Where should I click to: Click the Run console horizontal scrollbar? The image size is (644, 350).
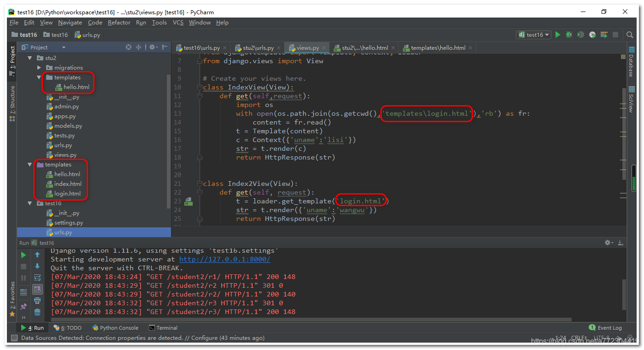(311, 319)
